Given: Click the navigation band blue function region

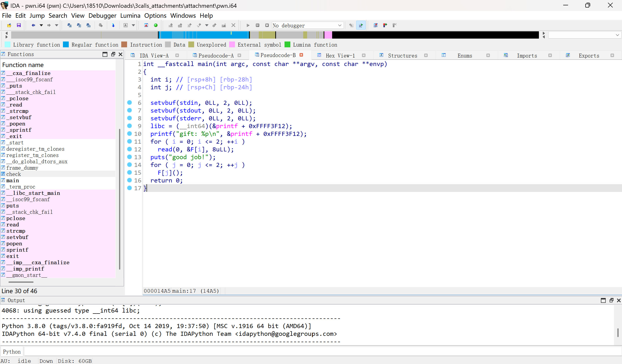Looking at the screenshot, I should (204, 35).
